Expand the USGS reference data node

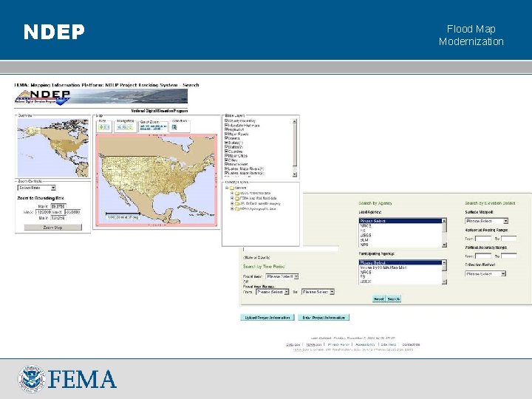pyautogui.click(x=232, y=193)
